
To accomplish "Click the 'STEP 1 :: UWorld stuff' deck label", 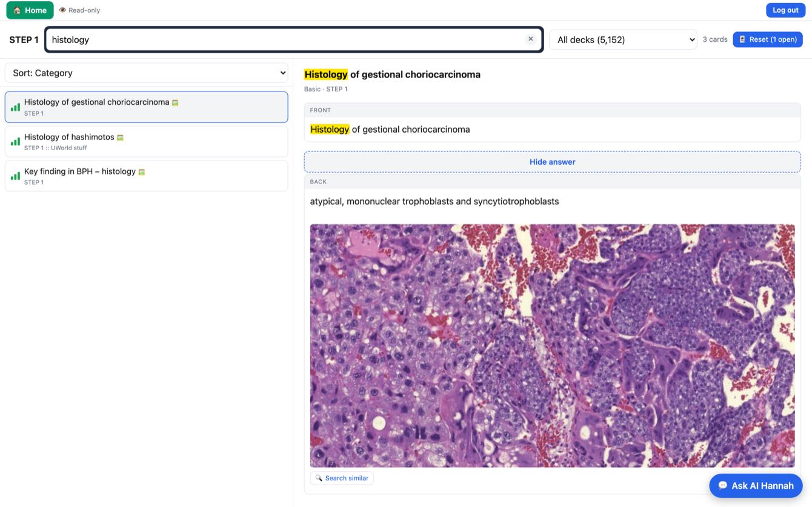I will 56,148.
